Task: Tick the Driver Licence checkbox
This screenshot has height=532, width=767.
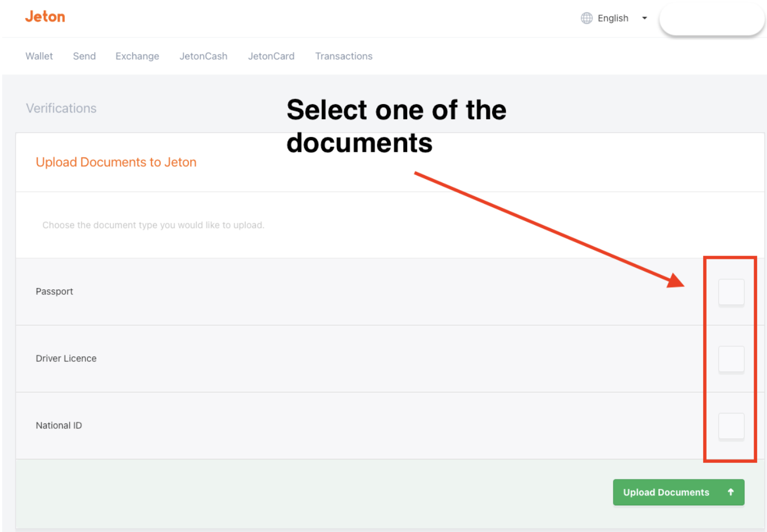Action: (x=731, y=359)
